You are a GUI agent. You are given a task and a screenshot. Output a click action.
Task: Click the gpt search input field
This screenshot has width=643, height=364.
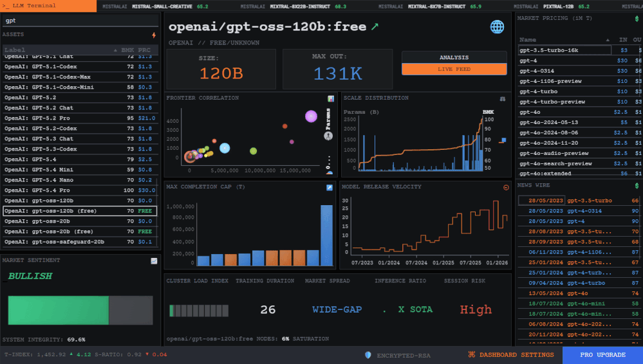tap(80, 21)
